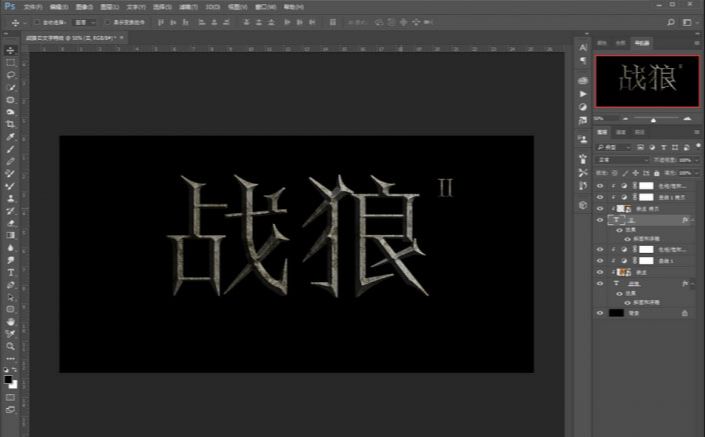
Task: Select the Move tool in the toolbox
Action: coord(10,50)
